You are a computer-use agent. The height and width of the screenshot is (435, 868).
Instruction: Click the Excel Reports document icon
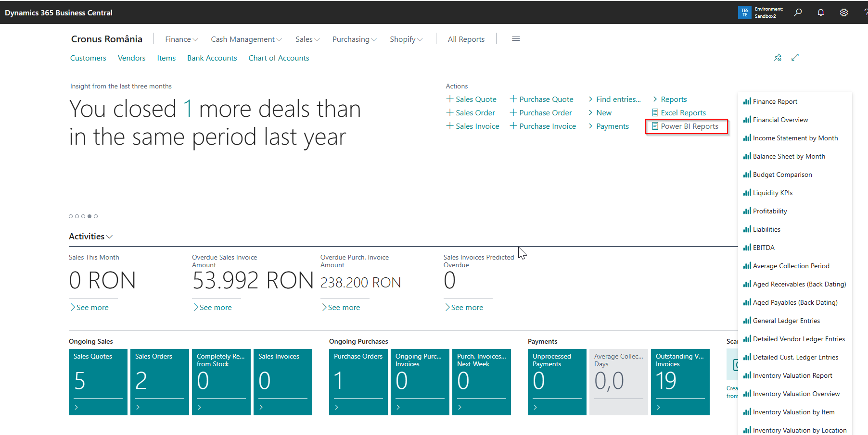point(655,112)
